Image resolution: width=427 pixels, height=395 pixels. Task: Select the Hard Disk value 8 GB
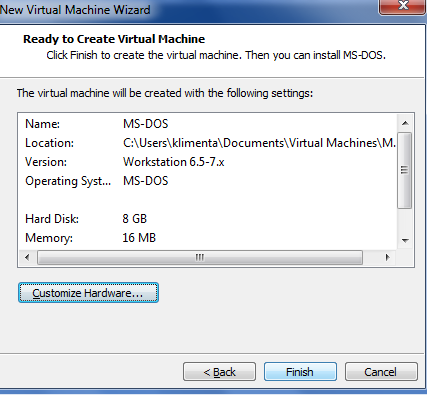[x=135, y=219]
